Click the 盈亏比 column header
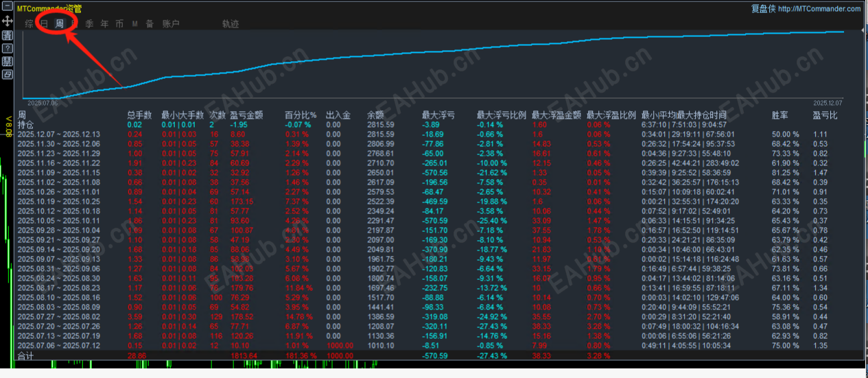This screenshot has height=378, width=868. click(825, 115)
